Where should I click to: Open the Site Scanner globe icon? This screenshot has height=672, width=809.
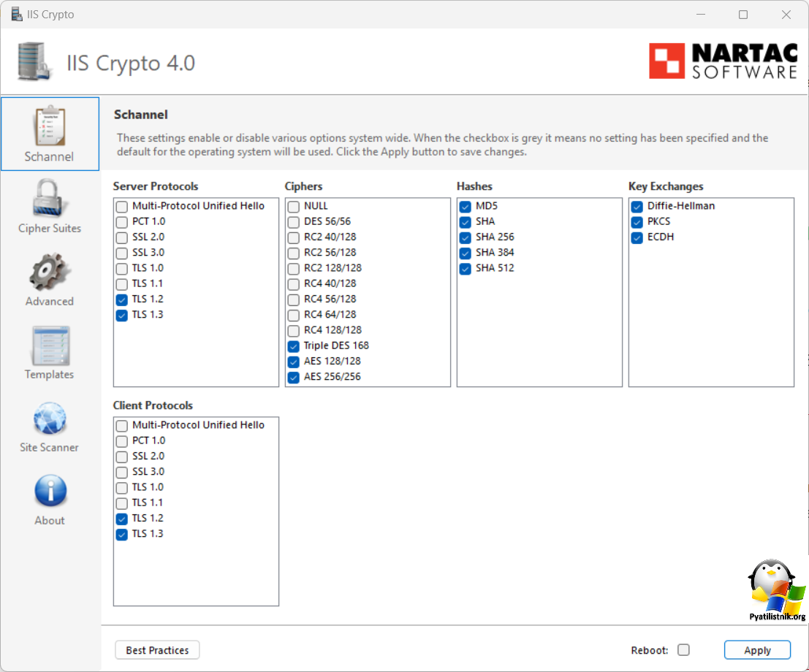tap(49, 419)
